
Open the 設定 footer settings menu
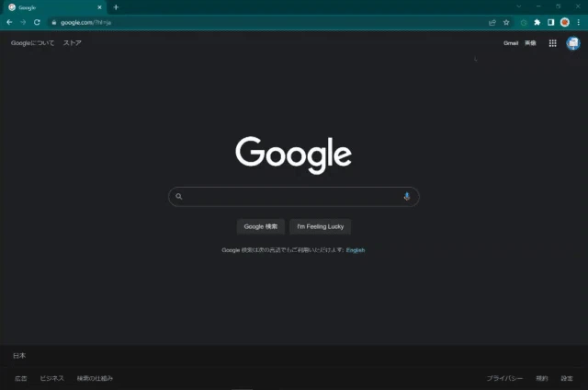coord(567,378)
